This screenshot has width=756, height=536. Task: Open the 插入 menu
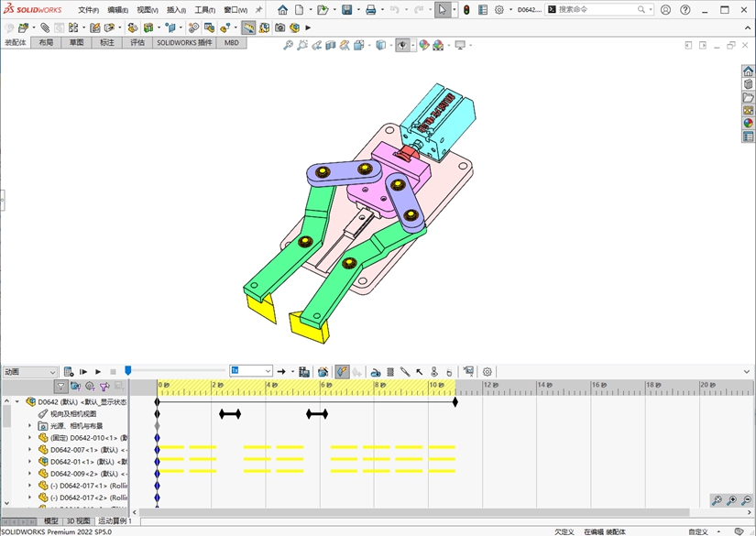pos(175,10)
